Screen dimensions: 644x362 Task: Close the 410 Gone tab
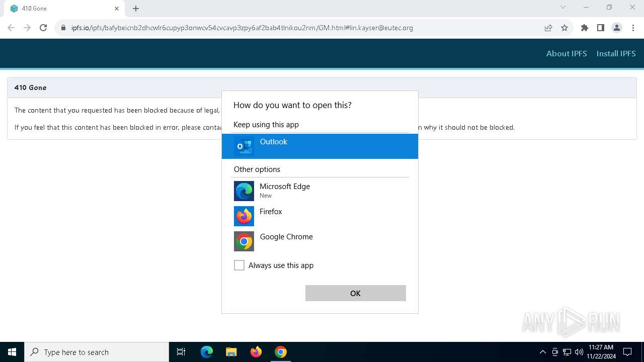coord(117,9)
